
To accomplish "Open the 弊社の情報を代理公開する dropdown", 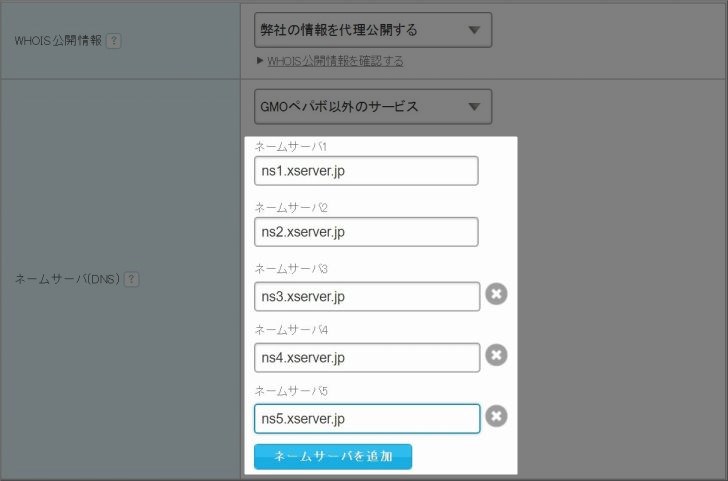I will click(x=373, y=30).
